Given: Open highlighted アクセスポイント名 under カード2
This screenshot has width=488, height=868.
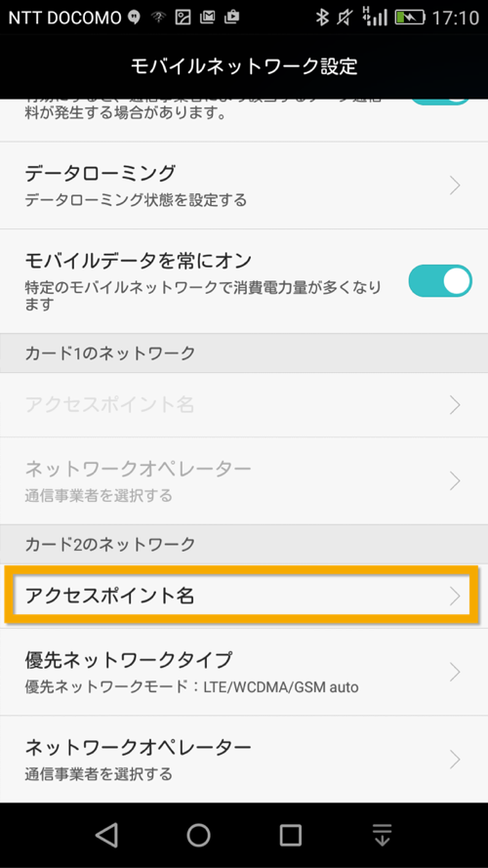Looking at the screenshot, I should 241,596.
